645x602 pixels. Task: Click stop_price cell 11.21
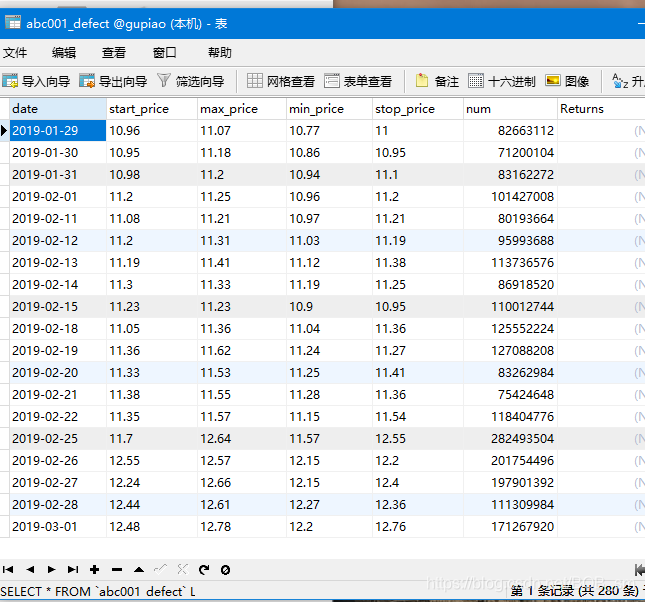click(x=418, y=218)
